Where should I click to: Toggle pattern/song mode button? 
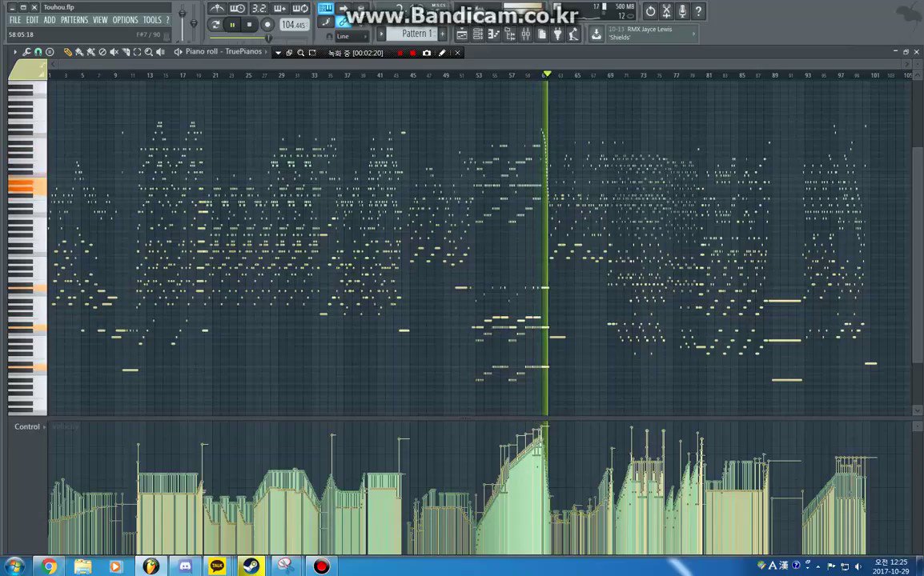click(x=215, y=25)
